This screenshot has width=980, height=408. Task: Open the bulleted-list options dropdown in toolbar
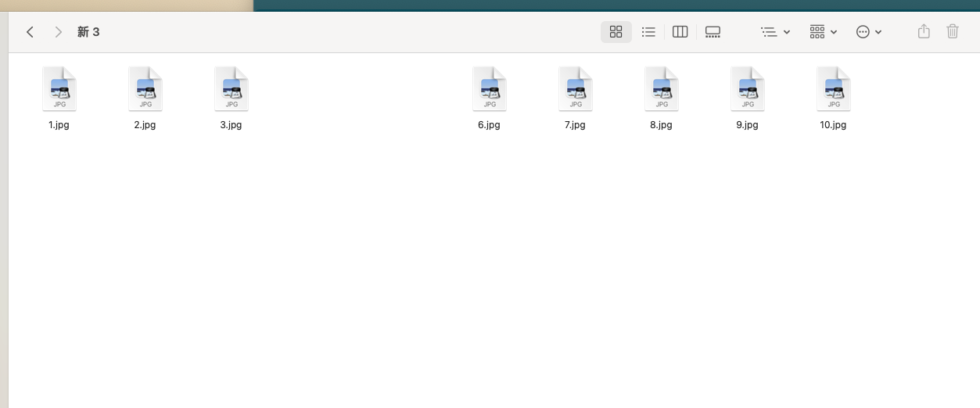[x=775, y=32]
